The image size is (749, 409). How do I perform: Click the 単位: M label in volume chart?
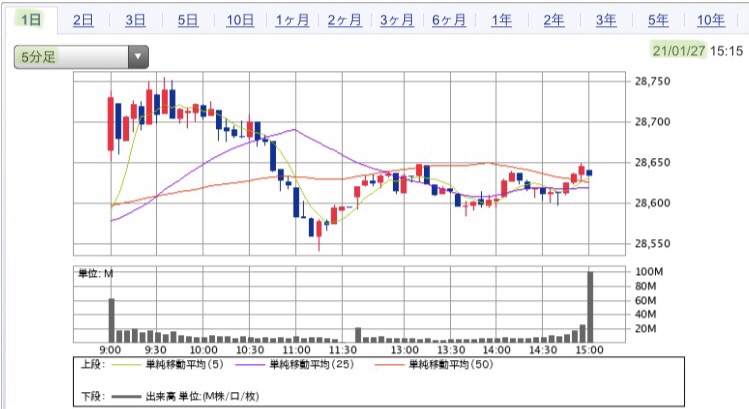click(x=96, y=274)
